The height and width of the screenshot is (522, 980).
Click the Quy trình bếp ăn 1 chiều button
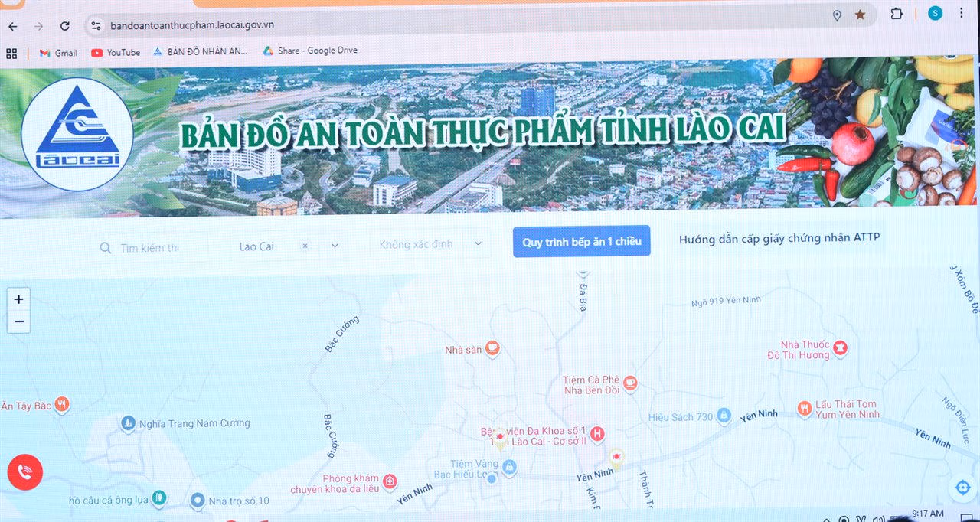[581, 241]
